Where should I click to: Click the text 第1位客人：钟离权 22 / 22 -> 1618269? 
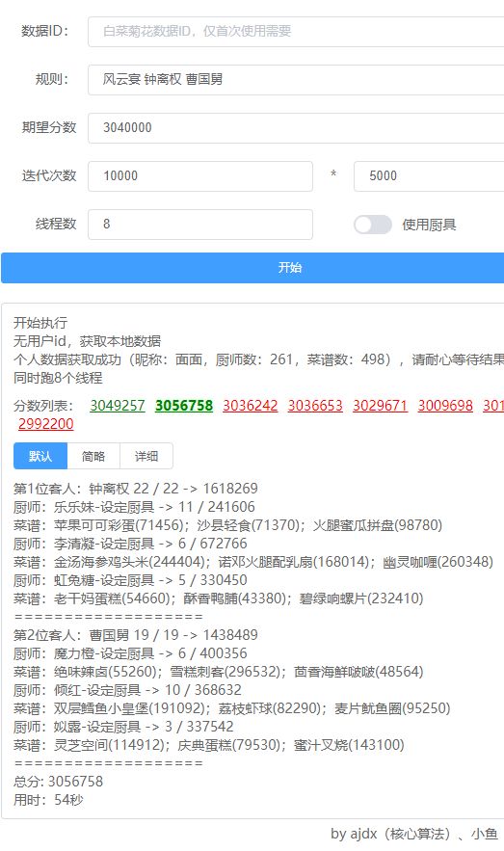tap(136, 489)
